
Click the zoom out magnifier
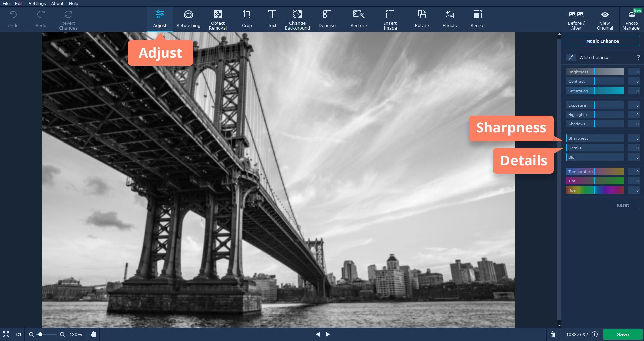(31, 334)
